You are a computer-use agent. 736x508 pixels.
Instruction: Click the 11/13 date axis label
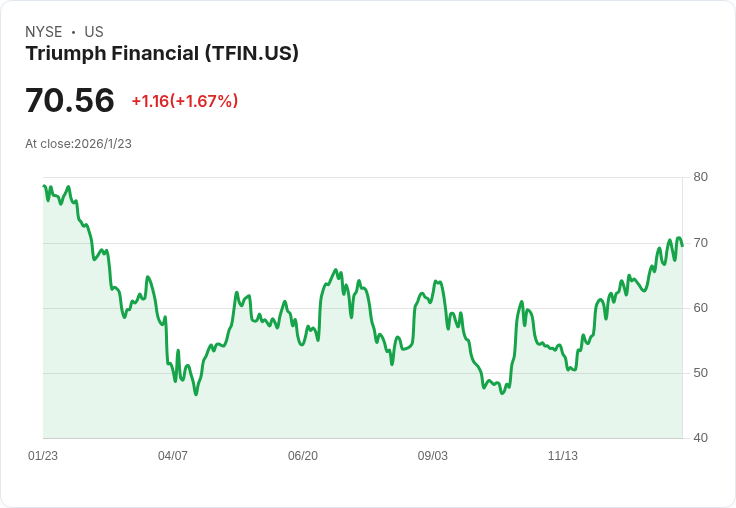point(563,456)
